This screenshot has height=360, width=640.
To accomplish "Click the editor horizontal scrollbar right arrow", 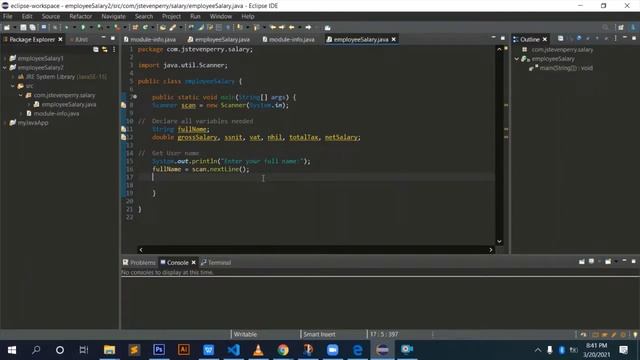I will tap(491, 250).
